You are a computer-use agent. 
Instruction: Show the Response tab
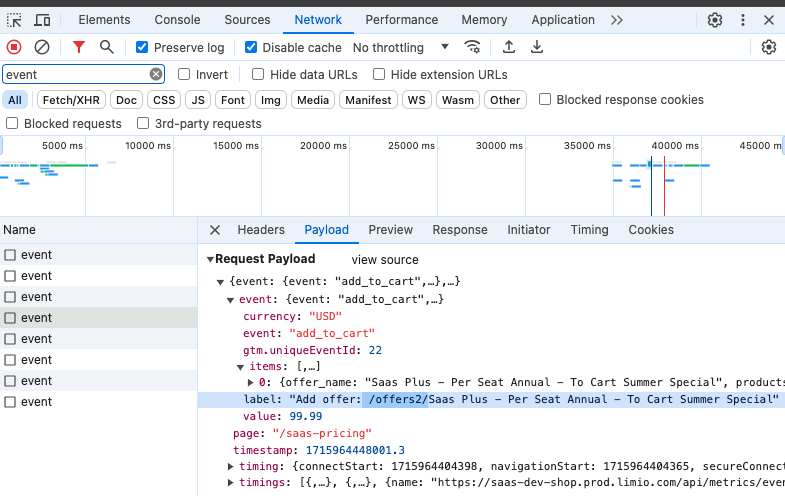click(460, 230)
